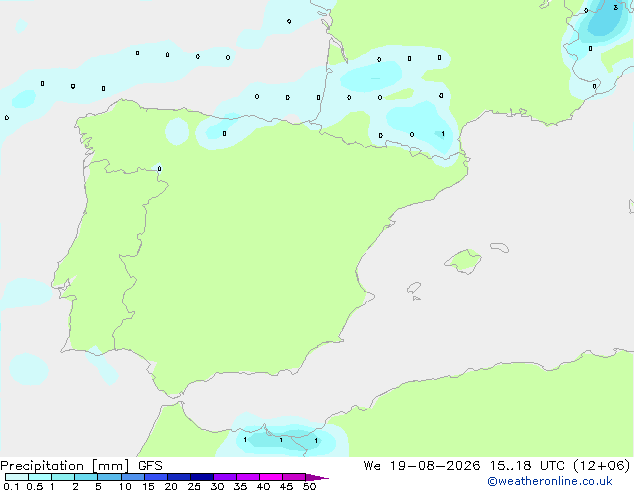Screen dimensions: 634x490
Task: Pick the legend swatch between 1 and 2
Action: 63,477
